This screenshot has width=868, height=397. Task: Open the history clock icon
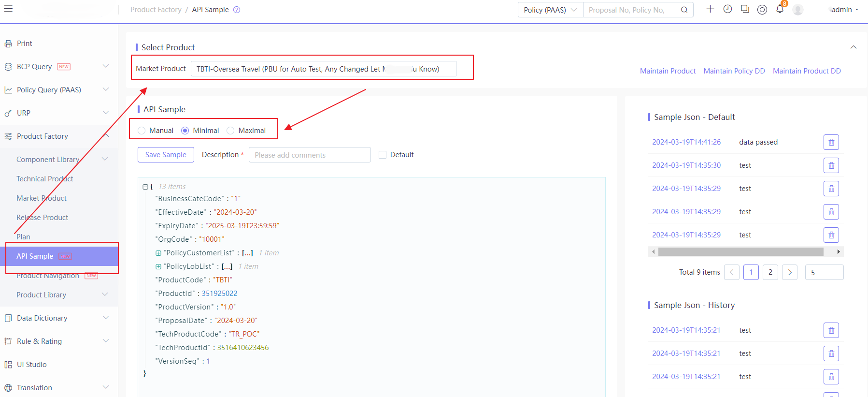[x=727, y=9]
